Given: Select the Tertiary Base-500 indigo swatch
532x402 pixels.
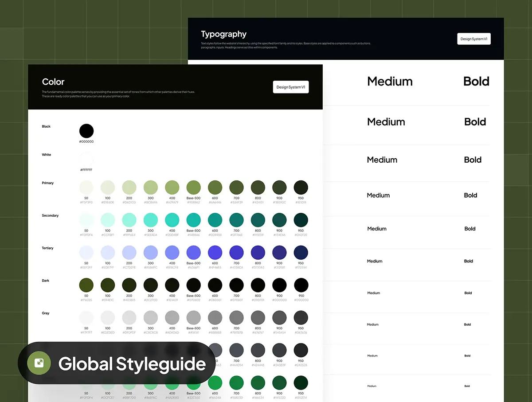Looking at the screenshot, I should point(193,253).
